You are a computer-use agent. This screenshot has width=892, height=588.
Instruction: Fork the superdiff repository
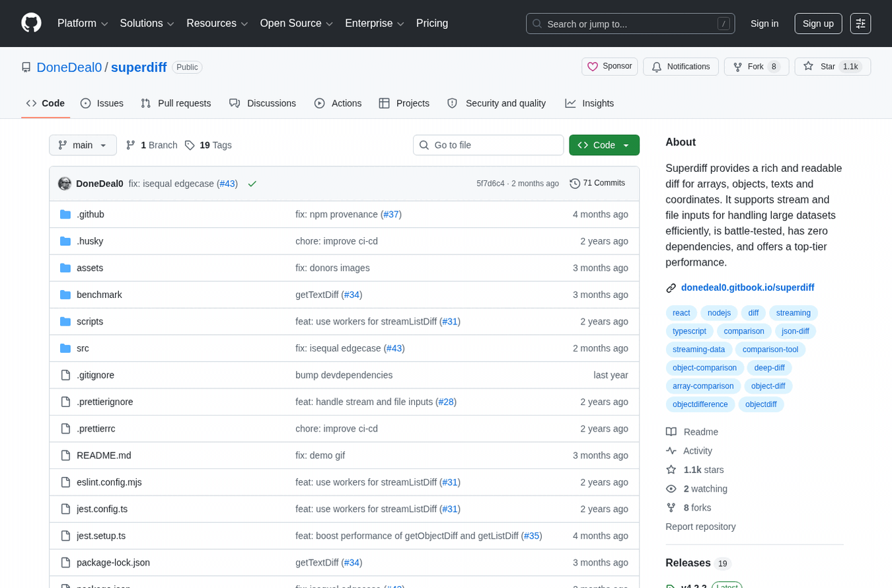click(757, 67)
